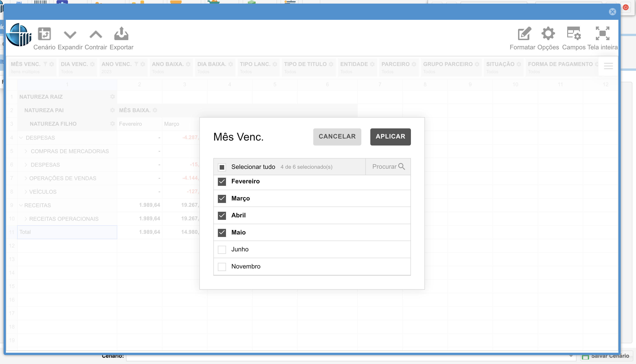Click the Contrair chevron icon
Viewport: 636px width, 364px height.
pyautogui.click(x=96, y=34)
